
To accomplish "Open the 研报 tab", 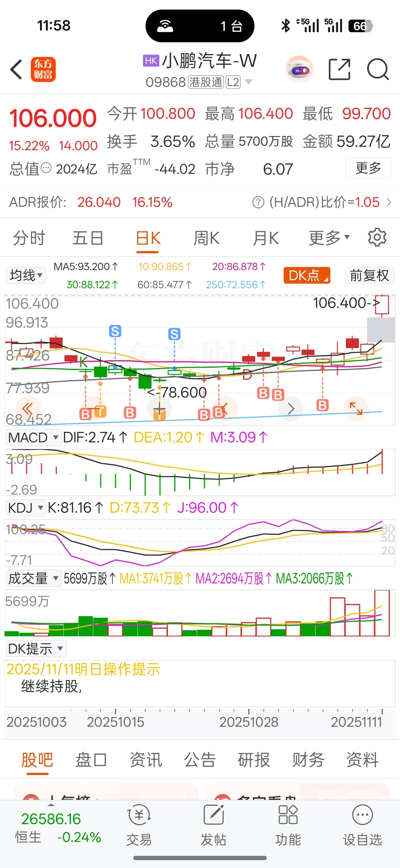I will [254, 760].
